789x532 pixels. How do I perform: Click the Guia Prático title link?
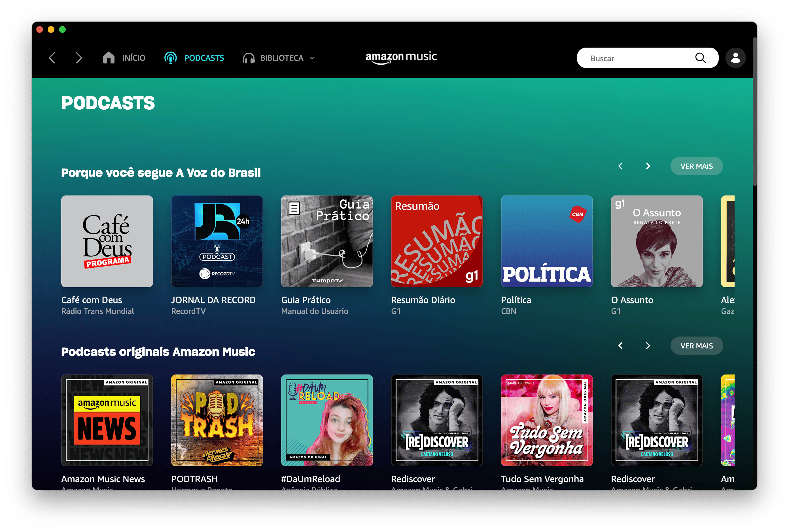(x=306, y=300)
